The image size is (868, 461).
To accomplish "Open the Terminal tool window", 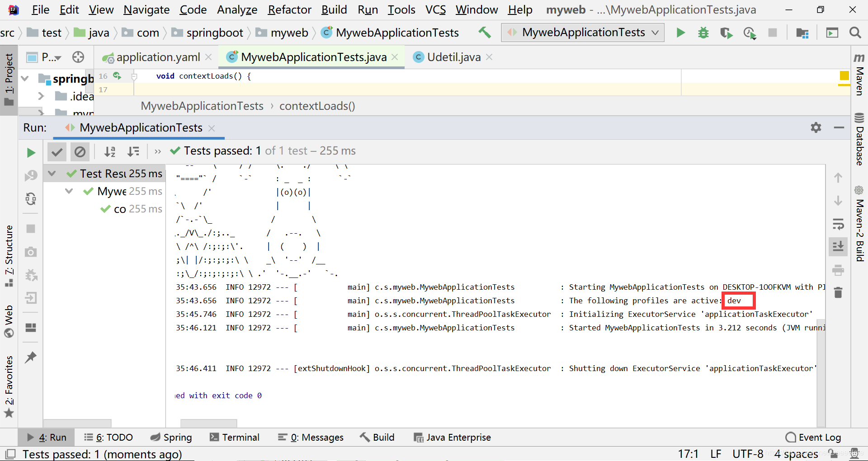I will click(234, 437).
